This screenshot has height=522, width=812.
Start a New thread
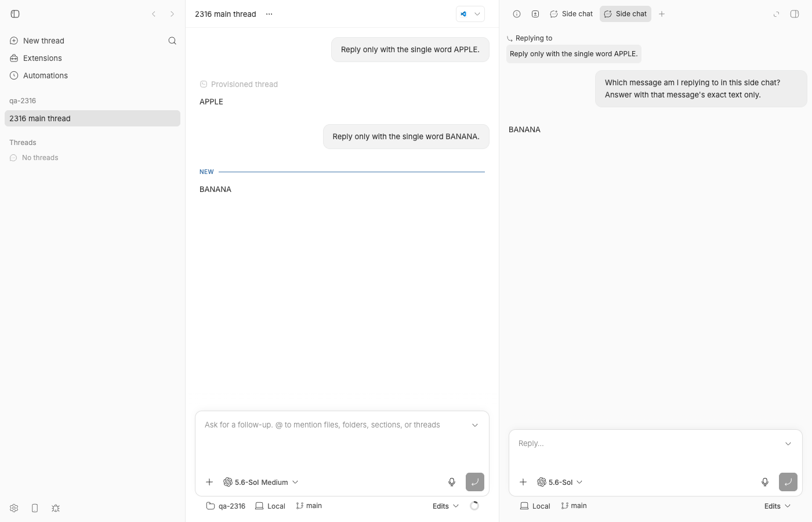[37, 41]
